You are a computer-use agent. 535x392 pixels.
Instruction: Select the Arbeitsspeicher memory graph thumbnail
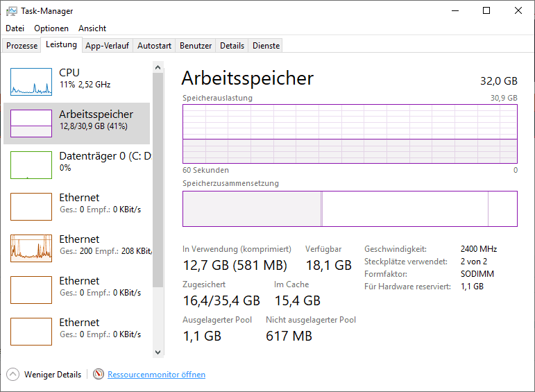pos(31,123)
